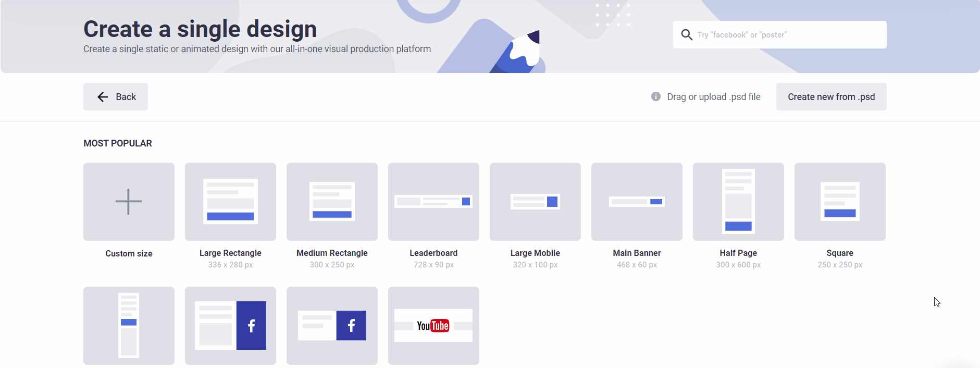The width and height of the screenshot is (980, 368).
Task: Click the info icon beside Drag or upload
Action: [656, 96]
